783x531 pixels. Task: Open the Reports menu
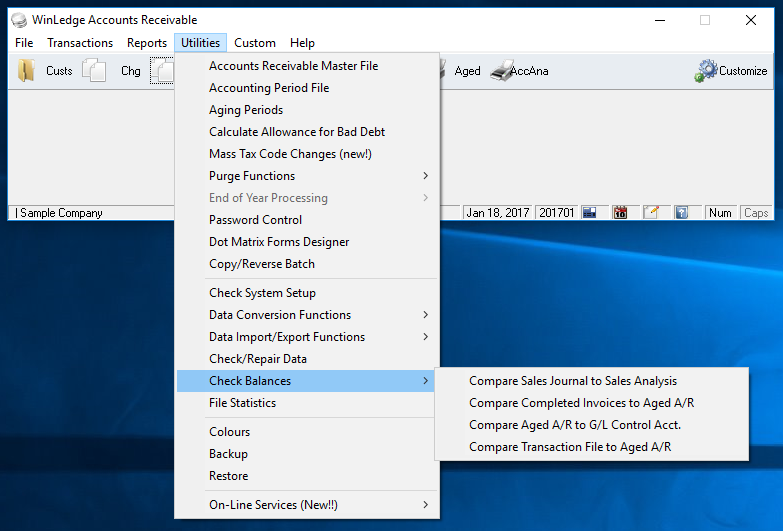(x=147, y=43)
